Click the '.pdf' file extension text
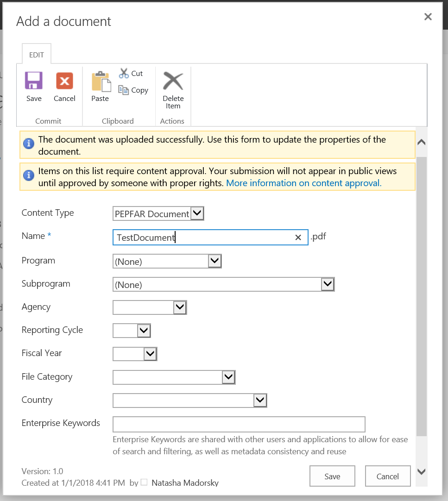The height and width of the screenshot is (501, 448). [x=318, y=237]
